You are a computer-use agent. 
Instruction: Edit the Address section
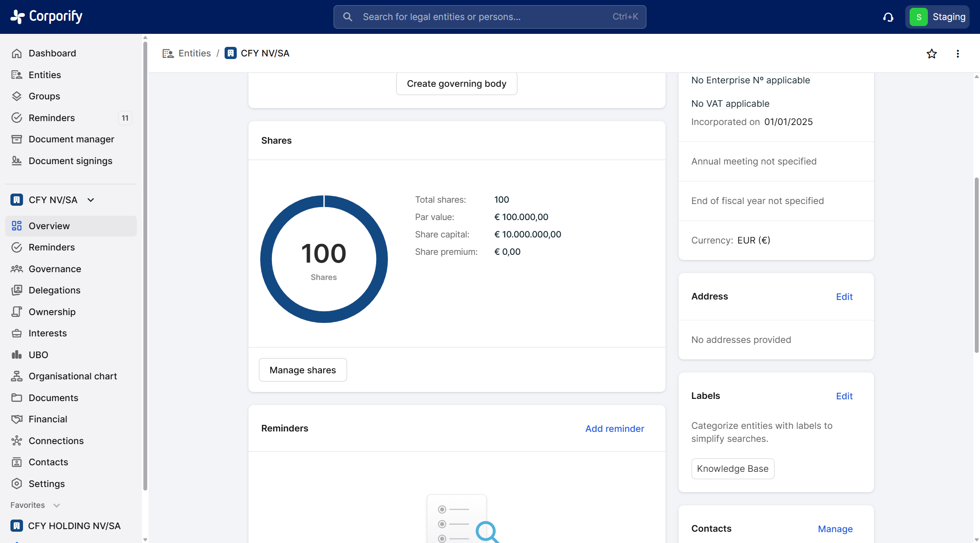[844, 297]
